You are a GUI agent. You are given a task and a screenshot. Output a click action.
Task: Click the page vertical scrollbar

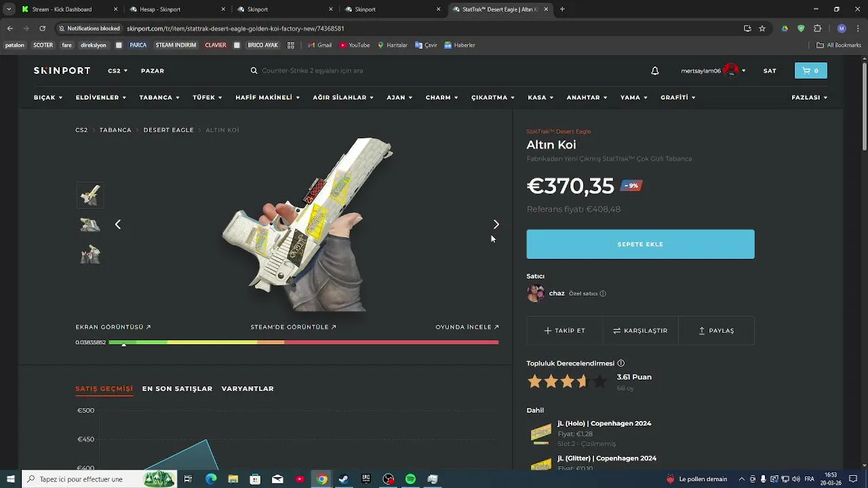pyautogui.click(x=864, y=106)
